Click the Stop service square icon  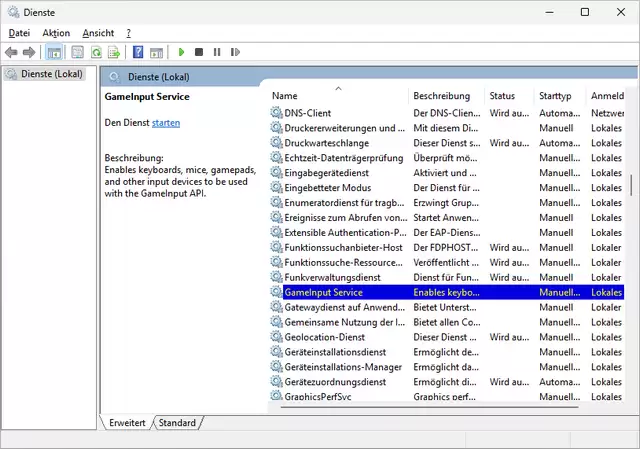199,52
